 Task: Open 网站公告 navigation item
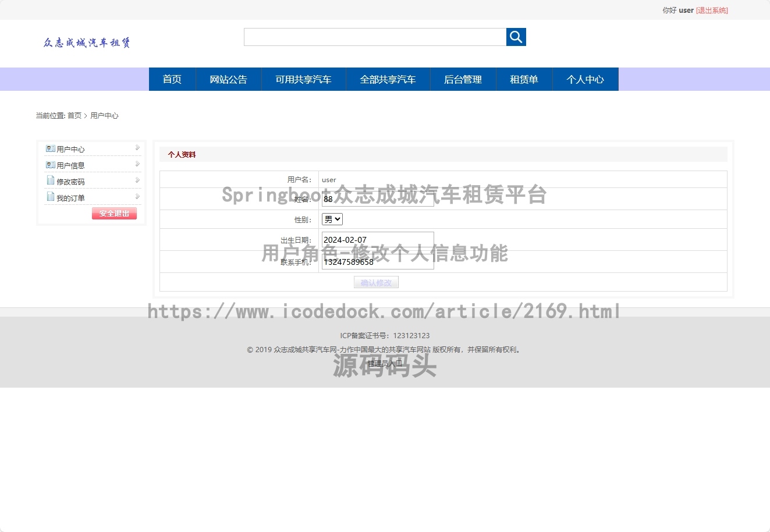[228, 79]
